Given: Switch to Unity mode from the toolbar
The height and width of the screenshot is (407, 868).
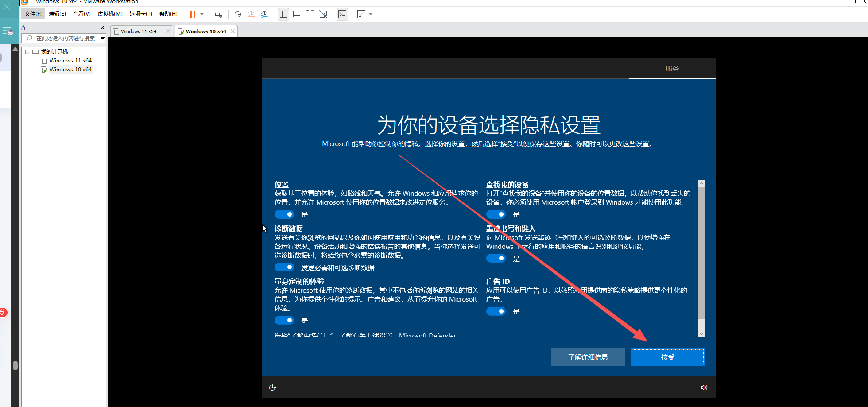Looking at the screenshot, I should [x=323, y=14].
